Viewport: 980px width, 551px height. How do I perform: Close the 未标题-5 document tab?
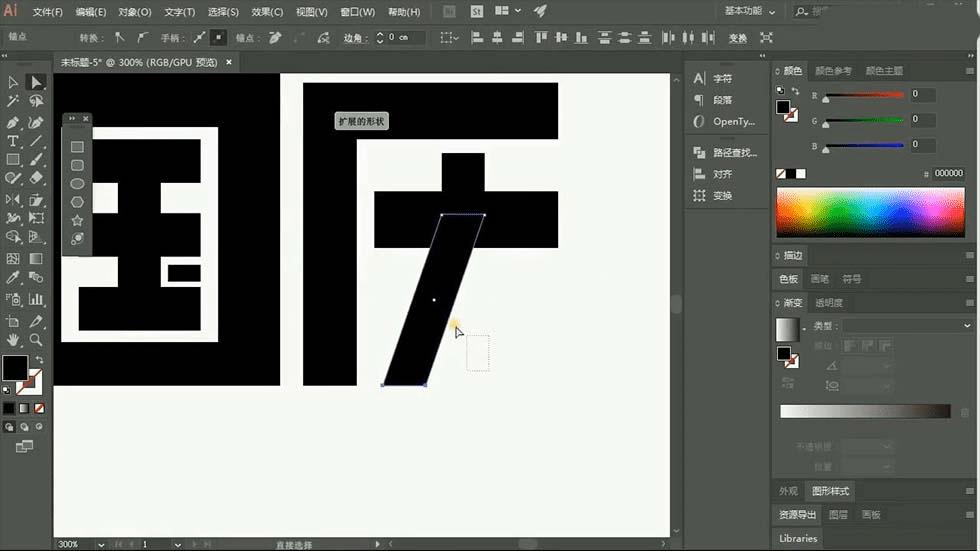tap(229, 62)
